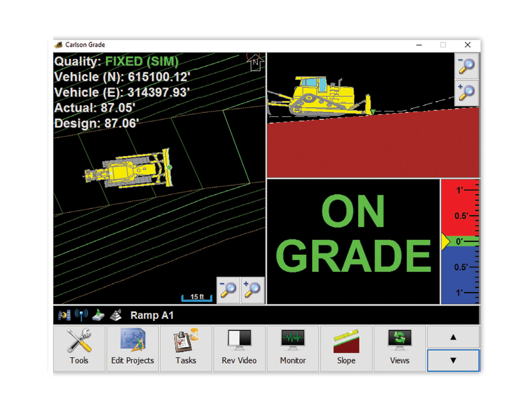Click the up arrow toolbar page button
Image resolution: width=532 pixels, height=412 pixels.
(x=453, y=337)
